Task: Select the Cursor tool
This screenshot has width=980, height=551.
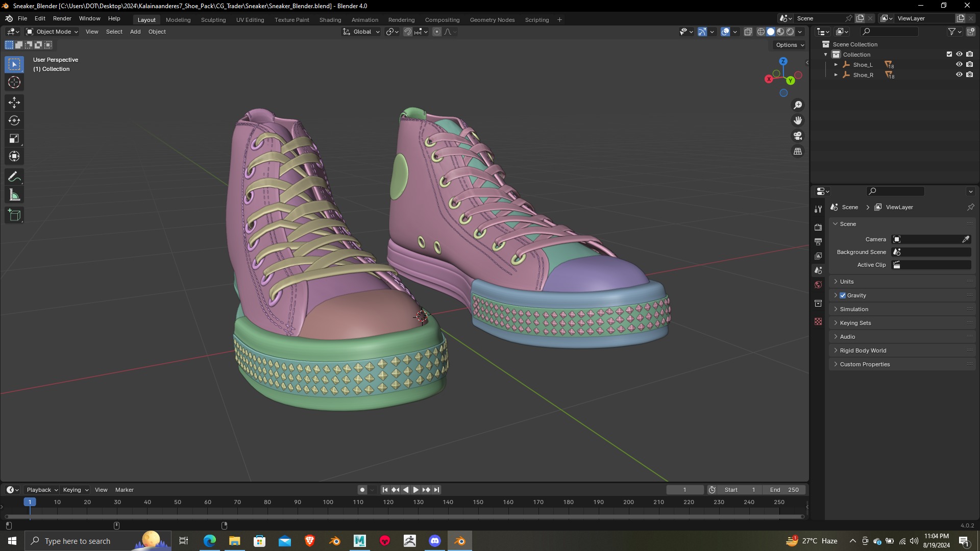Action: click(14, 82)
